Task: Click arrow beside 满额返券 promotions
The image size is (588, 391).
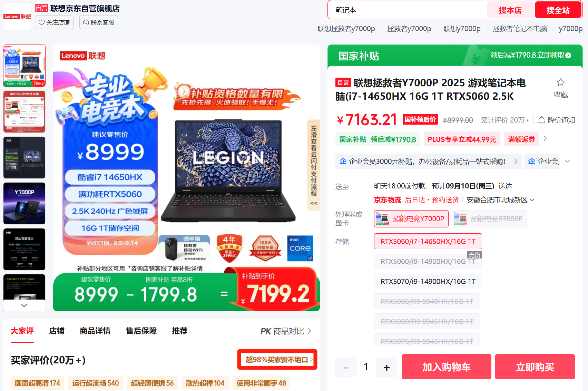Action: tap(545, 139)
